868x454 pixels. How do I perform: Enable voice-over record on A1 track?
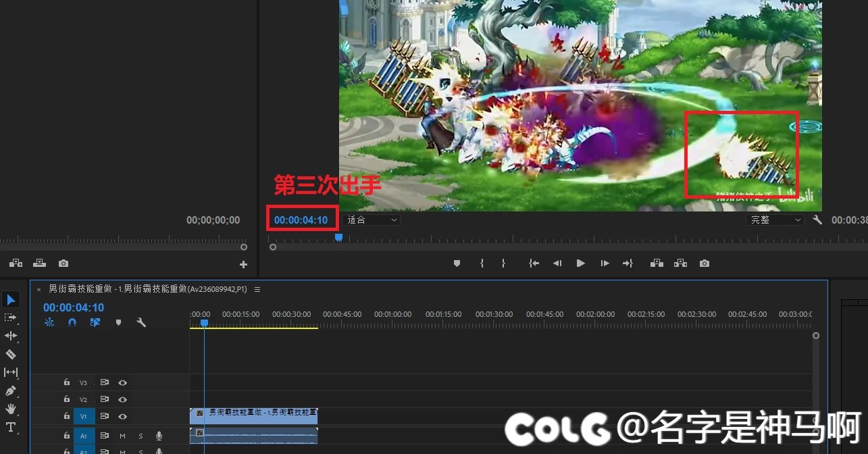tap(159, 436)
